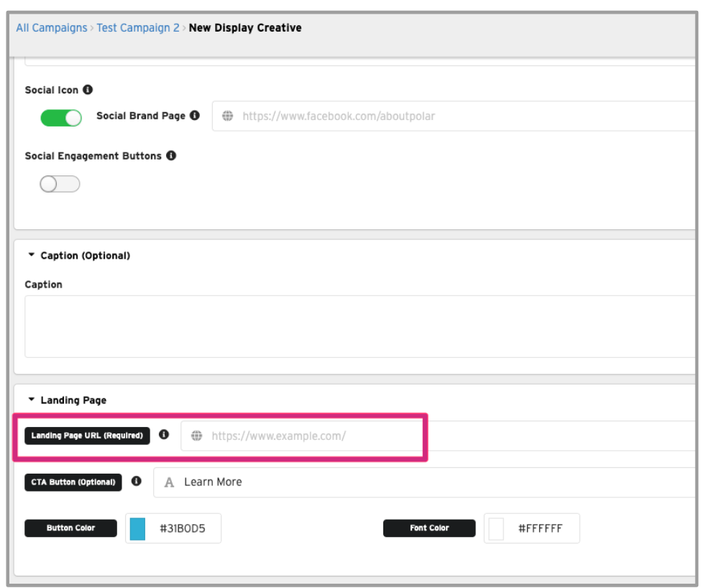This screenshot has height=588, width=704.
Task: Click the text icon in CTA field
Action: point(170,482)
